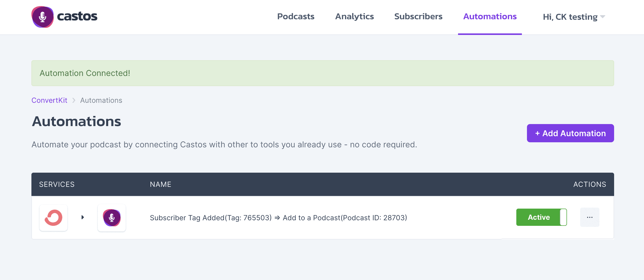644x280 pixels.
Task: Click the dropdown arrow beside CK testing
Action: point(603,17)
